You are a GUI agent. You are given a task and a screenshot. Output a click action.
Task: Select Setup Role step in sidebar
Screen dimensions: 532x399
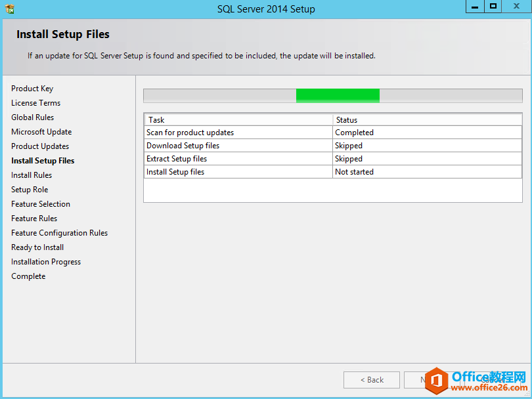(x=30, y=190)
